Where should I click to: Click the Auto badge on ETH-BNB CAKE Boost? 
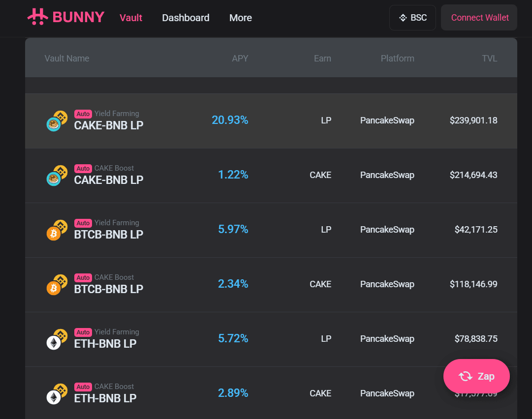pyautogui.click(x=83, y=387)
